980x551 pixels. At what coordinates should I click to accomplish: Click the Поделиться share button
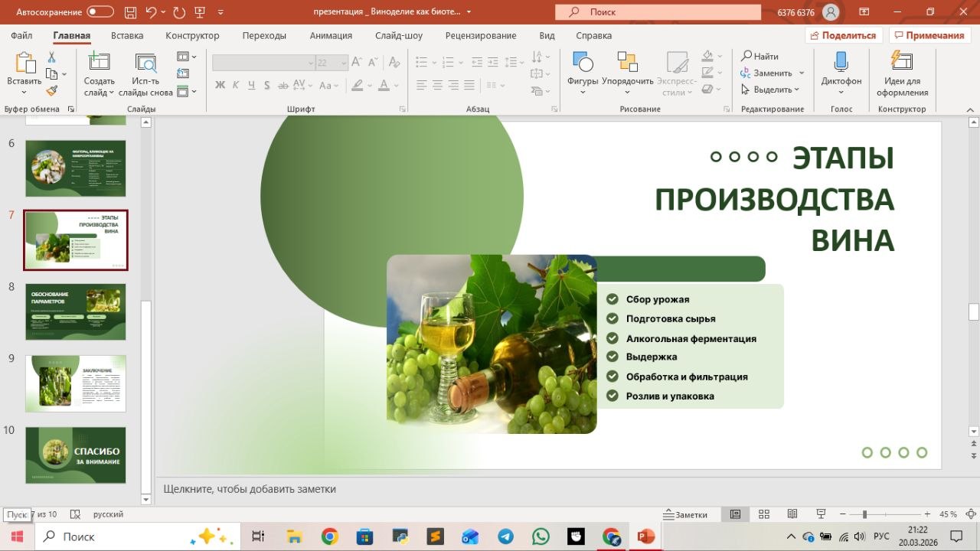point(844,35)
